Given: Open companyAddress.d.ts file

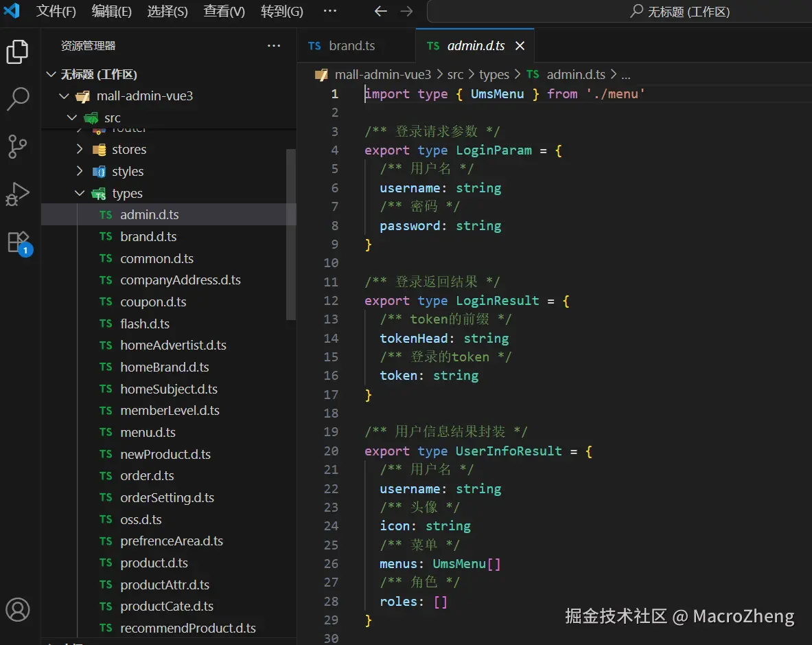Looking at the screenshot, I should point(169,280).
